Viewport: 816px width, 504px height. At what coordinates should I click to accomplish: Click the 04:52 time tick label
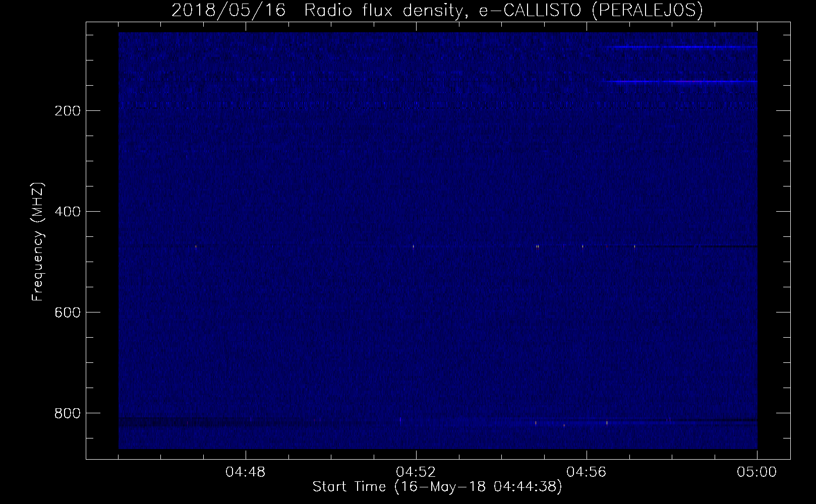(x=416, y=473)
